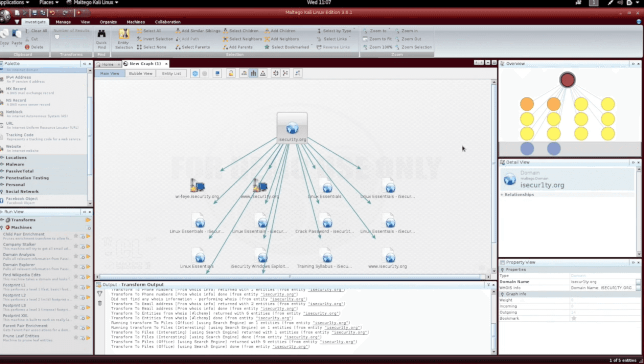Open Quick Find binoculars tool
Screen dimensions: 644x364
click(101, 38)
